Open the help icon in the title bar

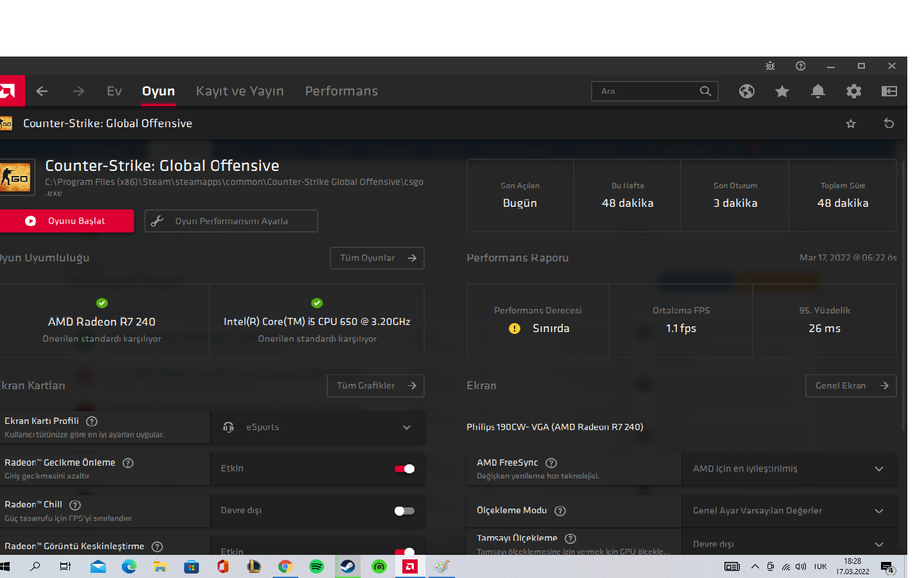(800, 66)
